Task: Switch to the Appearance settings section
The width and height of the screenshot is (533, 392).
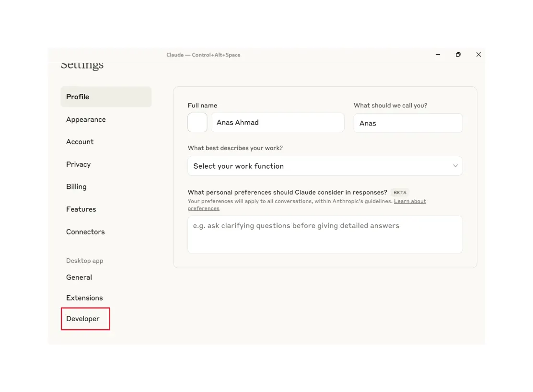Action: pos(86,119)
